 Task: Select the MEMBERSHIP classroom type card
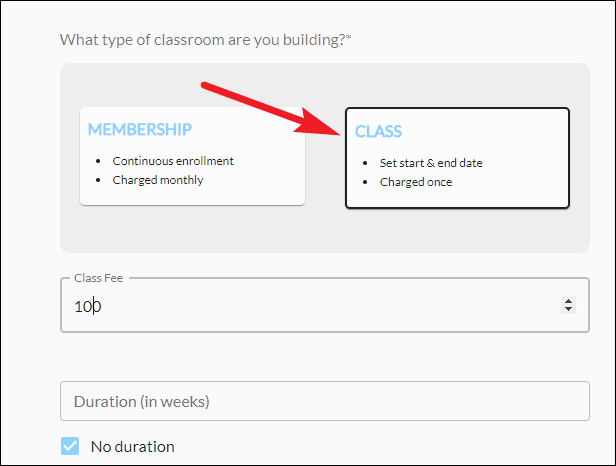[192, 156]
